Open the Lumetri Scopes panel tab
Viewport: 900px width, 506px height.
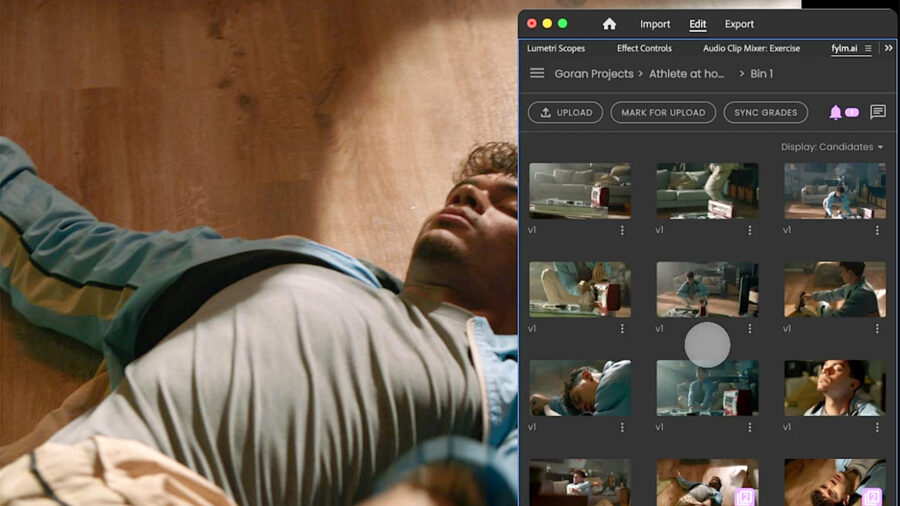[556, 48]
